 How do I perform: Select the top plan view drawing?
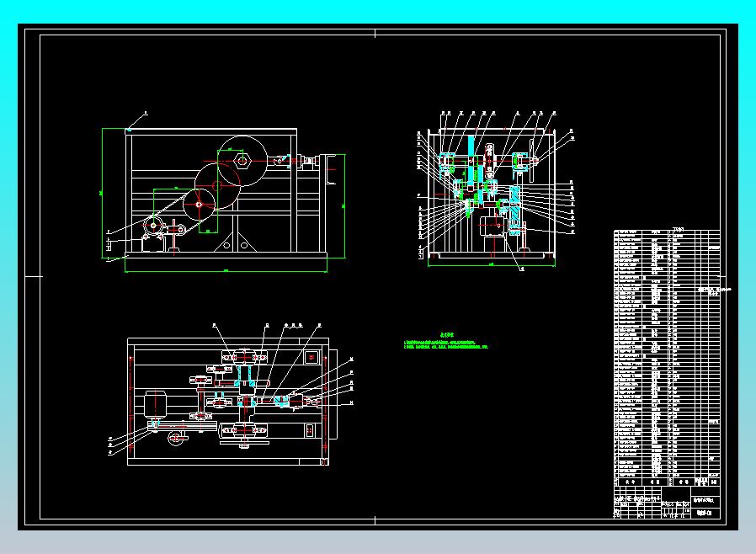[231, 396]
